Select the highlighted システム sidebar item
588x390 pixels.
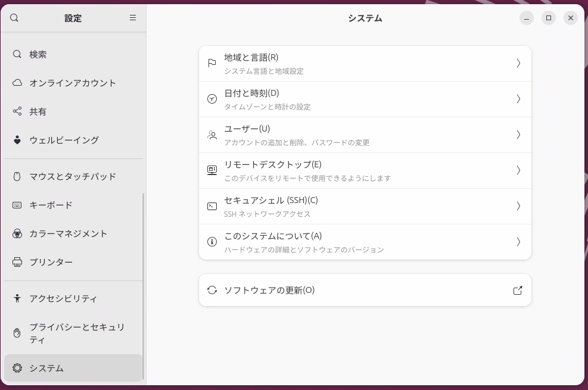[x=73, y=368]
